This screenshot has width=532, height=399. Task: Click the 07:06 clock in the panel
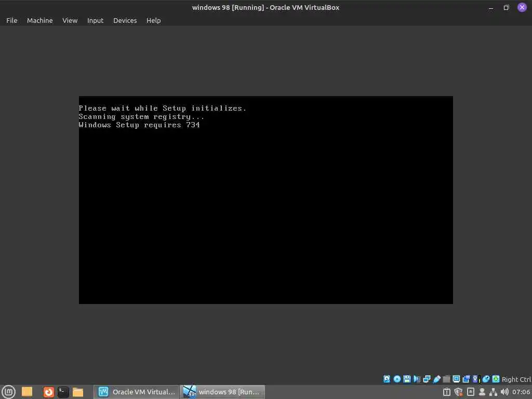(x=521, y=392)
